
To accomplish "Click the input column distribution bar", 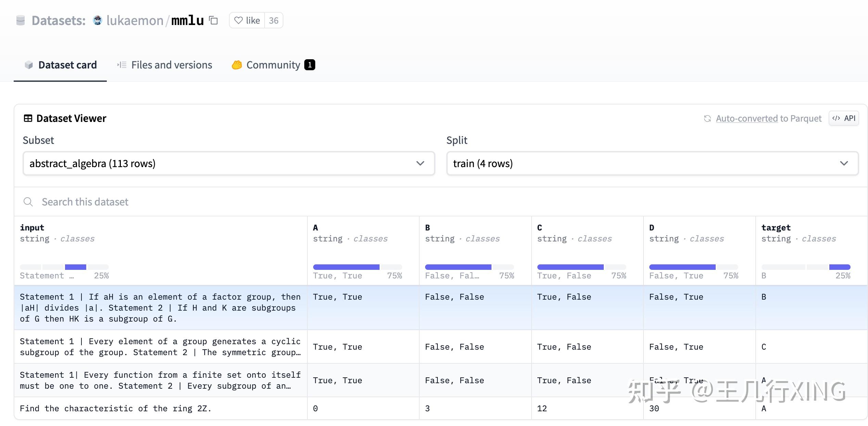I will 75,267.
